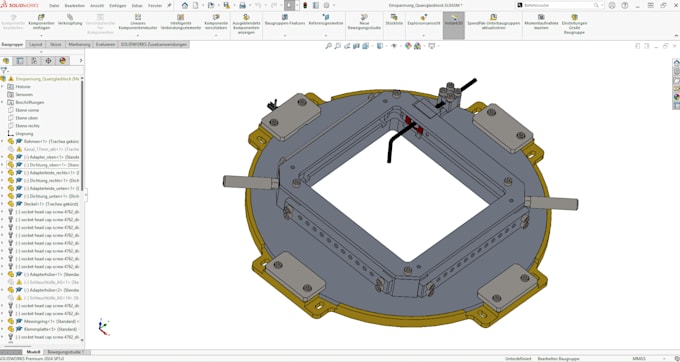Click the print icon in quick toolbar

point(242,5)
